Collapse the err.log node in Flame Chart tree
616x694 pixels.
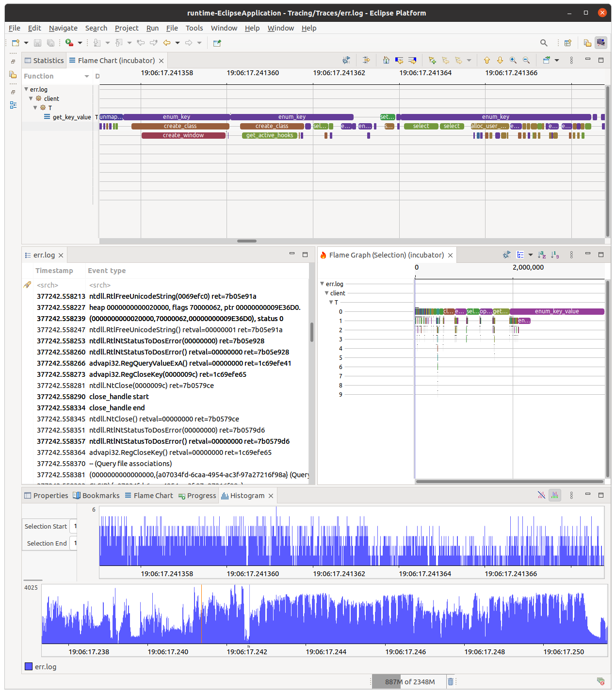pyautogui.click(x=26, y=89)
